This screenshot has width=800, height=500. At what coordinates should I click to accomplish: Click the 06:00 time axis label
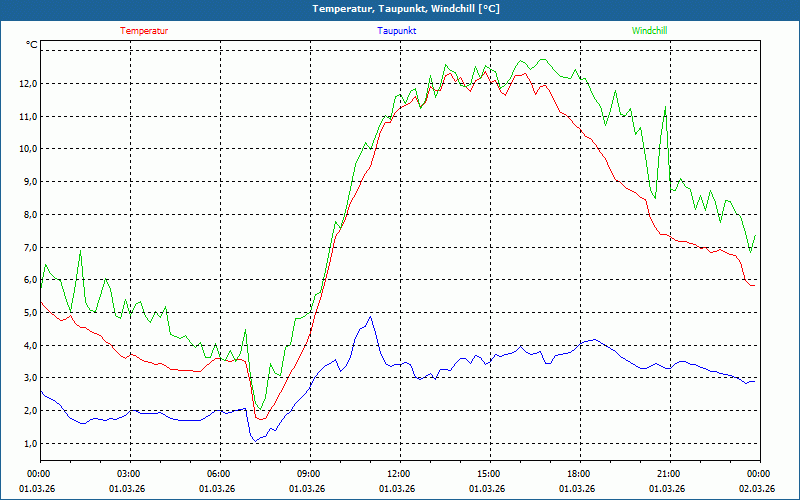219,473
